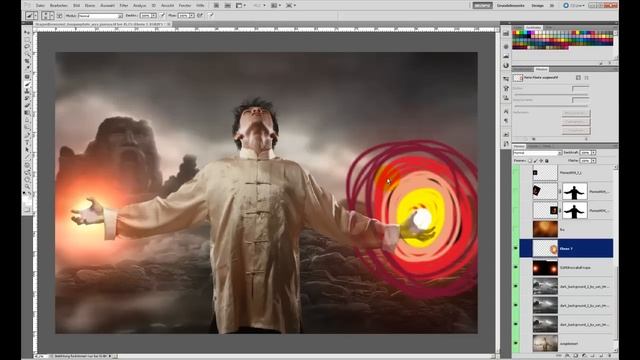Click the Umkehren button in the Masks panel
The image size is (640, 360).
point(576,130)
